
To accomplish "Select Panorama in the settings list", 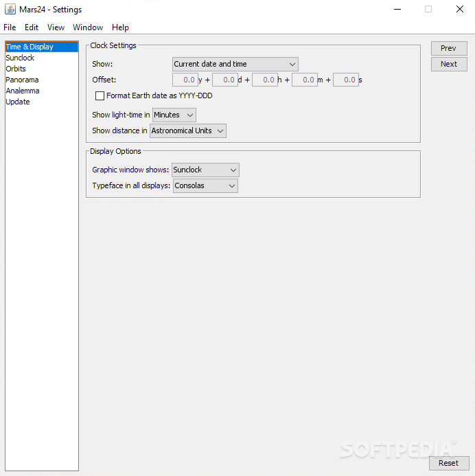I will tap(42, 80).
